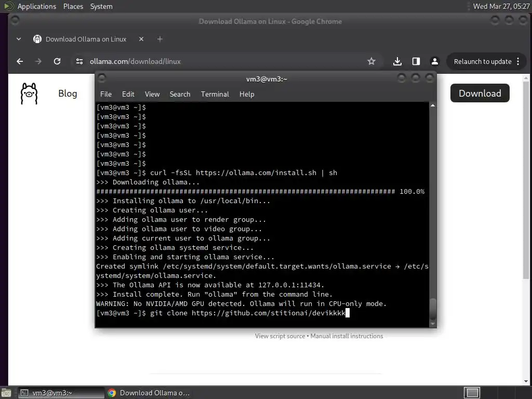532x399 pixels.
Task: Open the Edit menu in the terminal
Action: pyautogui.click(x=128, y=95)
